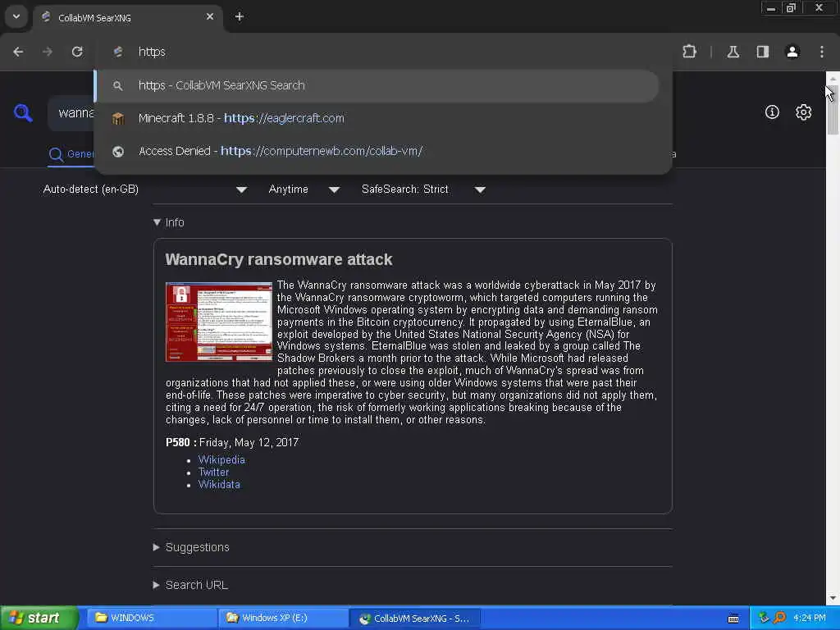Reload the page with the refresh icon
Screen dimensions: 840x630
coord(77,52)
